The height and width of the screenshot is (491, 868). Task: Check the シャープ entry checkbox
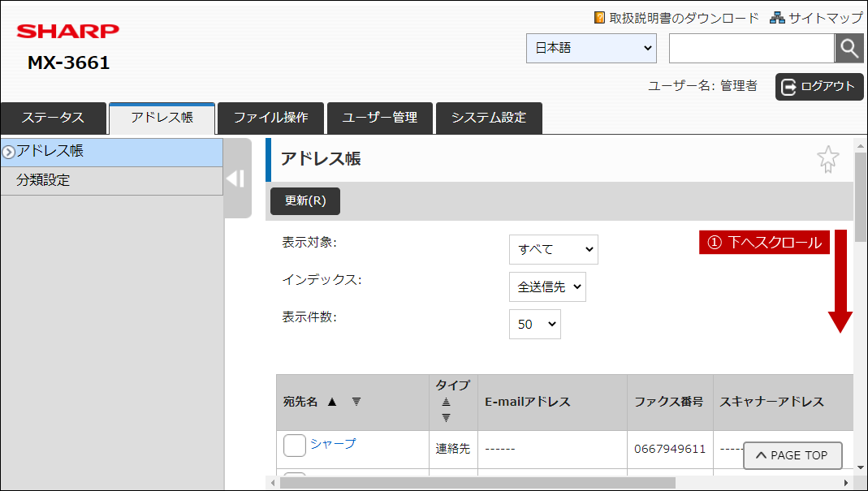pyautogui.click(x=295, y=446)
